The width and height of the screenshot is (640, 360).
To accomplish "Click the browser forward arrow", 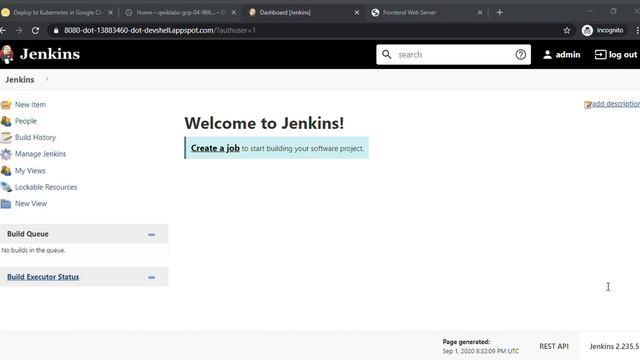I will (19, 30).
